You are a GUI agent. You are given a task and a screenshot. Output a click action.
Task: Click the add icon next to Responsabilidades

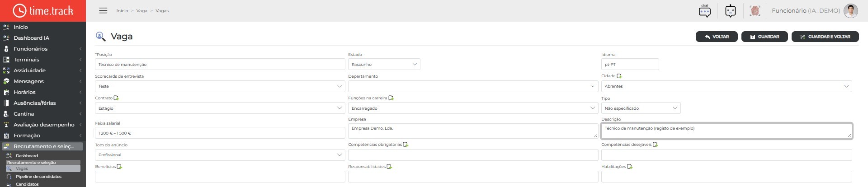tap(389, 167)
